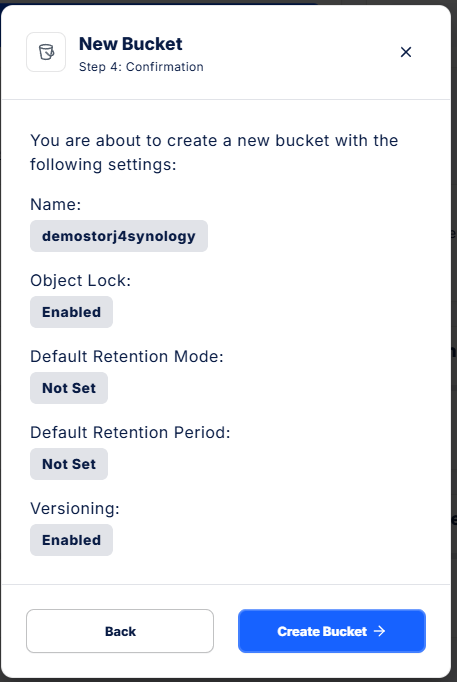This screenshot has height=682, width=457.
Task: Click the Versioning: label
Action: coord(75,508)
